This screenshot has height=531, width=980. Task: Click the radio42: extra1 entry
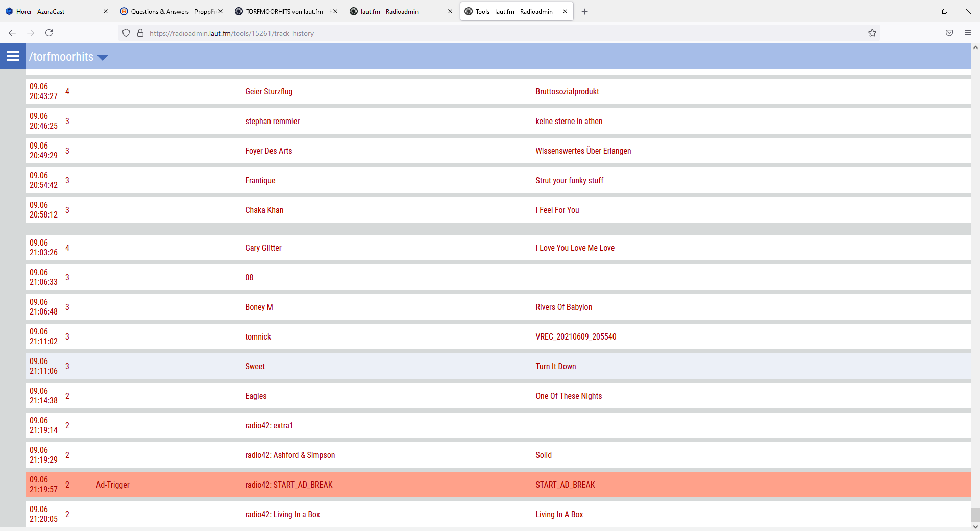[x=269, y=426]
